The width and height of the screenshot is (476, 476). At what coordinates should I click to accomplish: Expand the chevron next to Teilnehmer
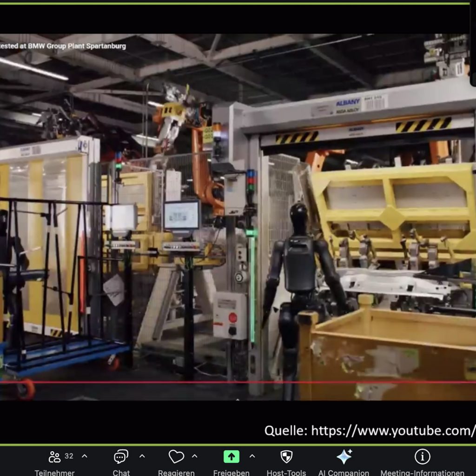point(85,456)
